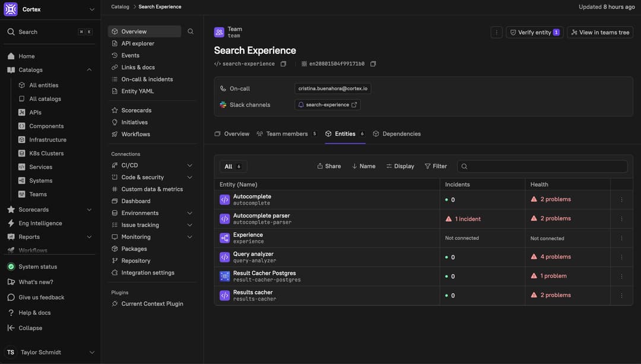
Task: Toggle the All entities filter chip
Action: click(x=232, y=165)
